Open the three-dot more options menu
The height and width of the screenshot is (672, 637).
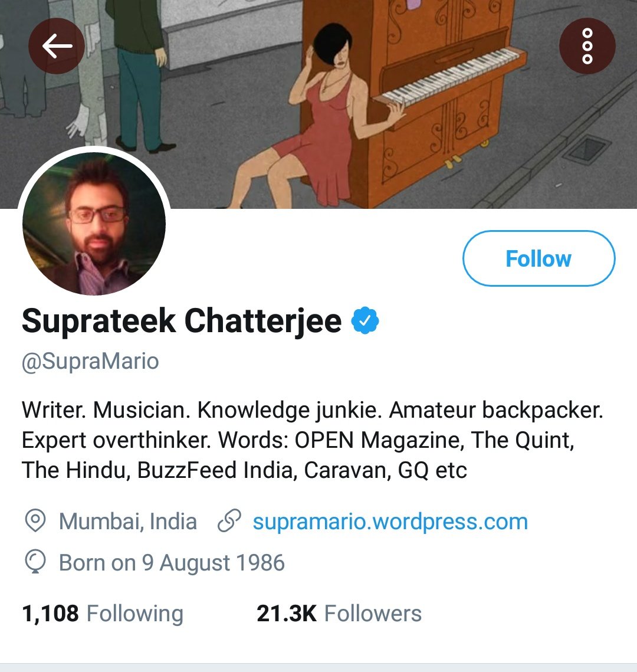click(587, 46)
